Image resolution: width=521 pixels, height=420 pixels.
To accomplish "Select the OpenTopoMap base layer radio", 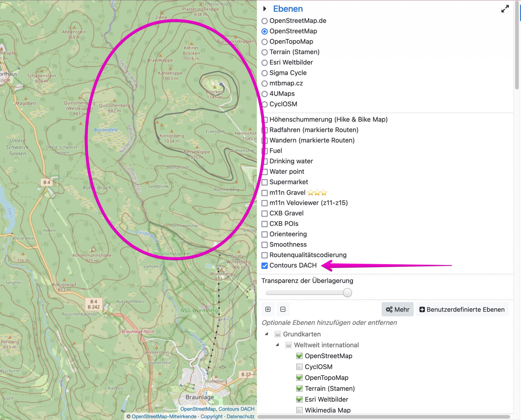I will pos(265,42).
